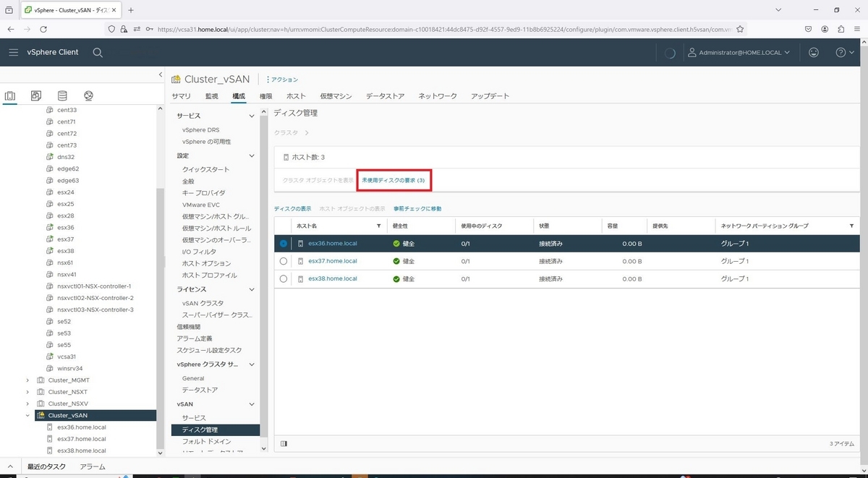868x478 pixels.
Task: Switch to ネットワーク tab
Action: (x=438, y=96)
